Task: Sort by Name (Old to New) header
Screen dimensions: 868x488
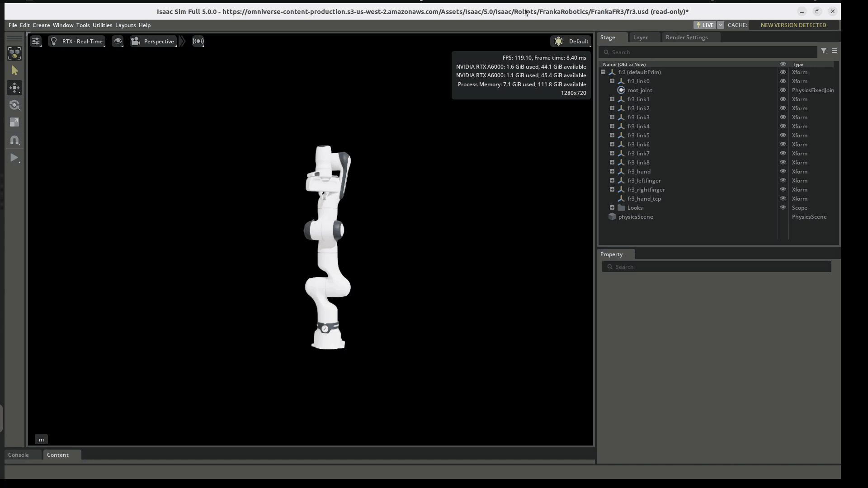Action: [x=624, y=65]
